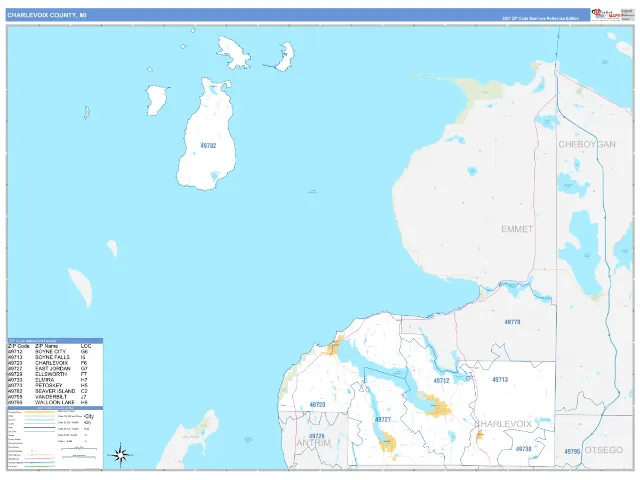Select ZIP label 49782 on Beaver Island
The height and width of the screenshot is (480, 640).
(208, 146)
